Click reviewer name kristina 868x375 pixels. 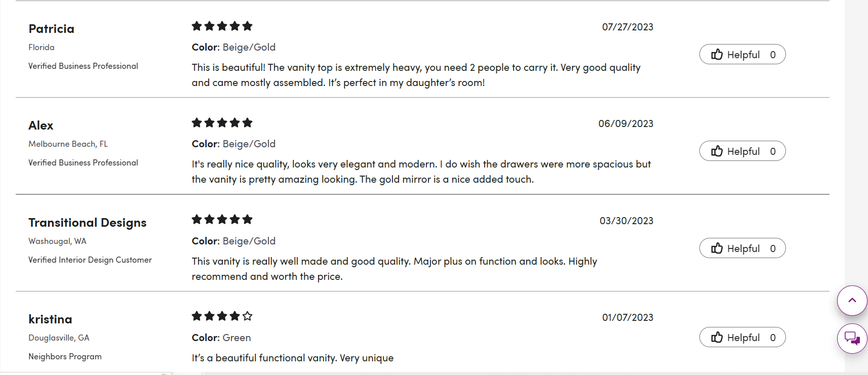50,319
